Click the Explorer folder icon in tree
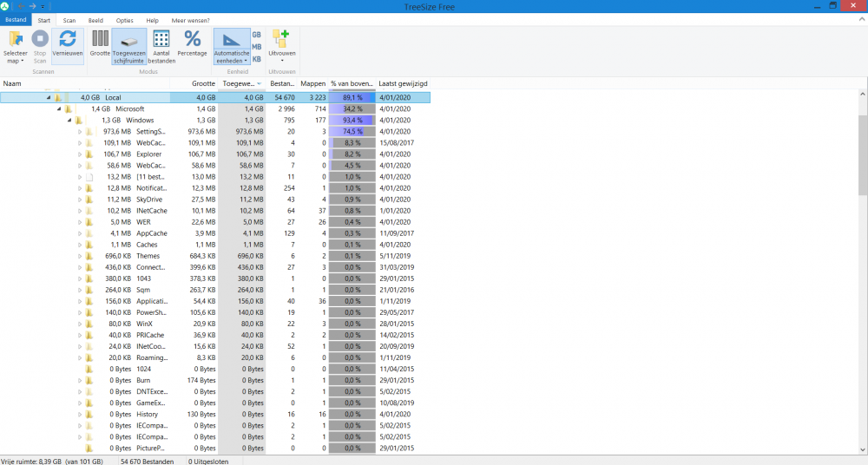 point(89,154)
